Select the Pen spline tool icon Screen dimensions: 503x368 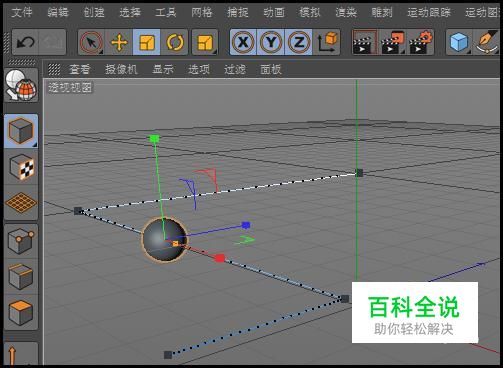point(486,42)
